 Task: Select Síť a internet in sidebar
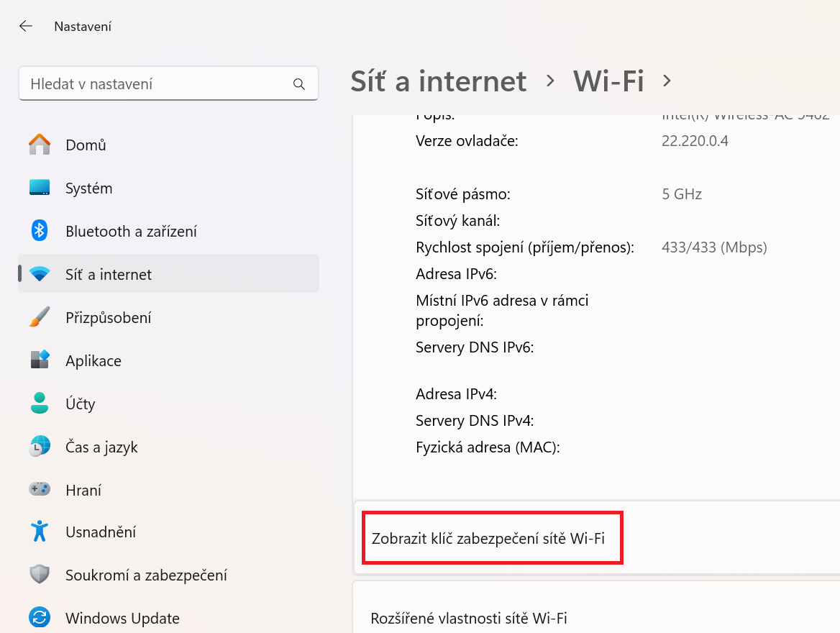(169, 274)
